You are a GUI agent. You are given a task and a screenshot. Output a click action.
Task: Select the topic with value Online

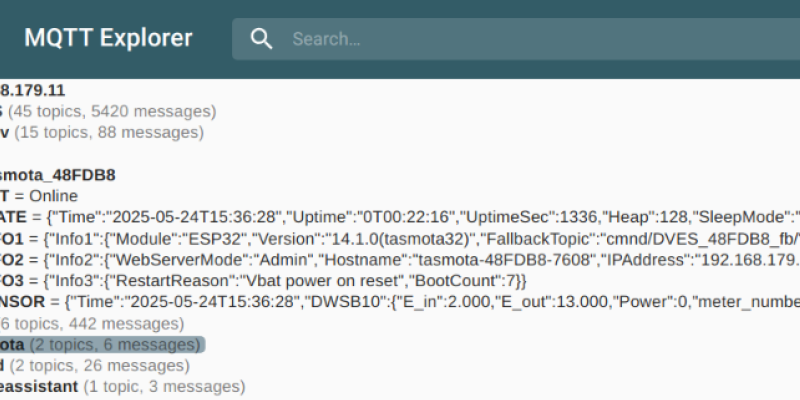click(39, 196)
